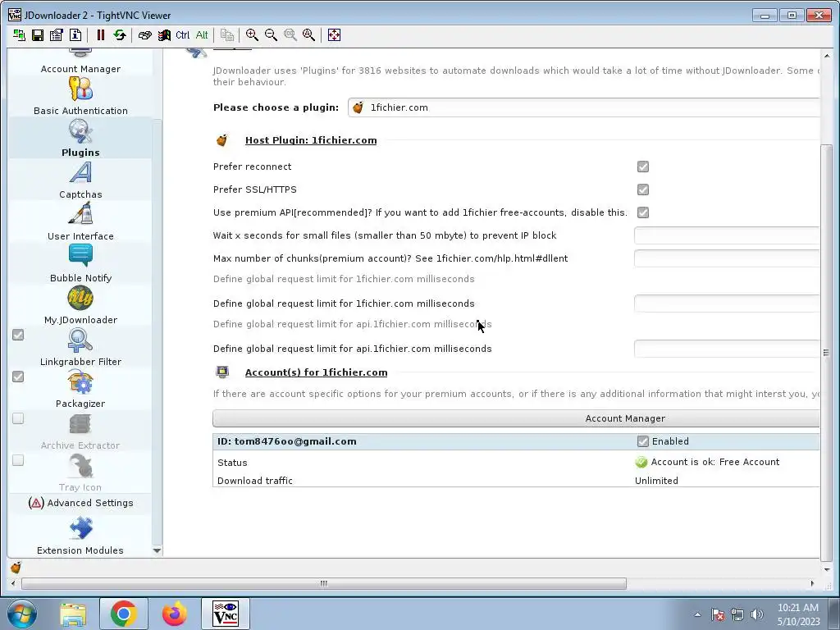The width and height of the screenshot is (840, 630).
Task: Toggle the Linkgrabber Filter sidebar checkbox
Action: tap(18, 335)
